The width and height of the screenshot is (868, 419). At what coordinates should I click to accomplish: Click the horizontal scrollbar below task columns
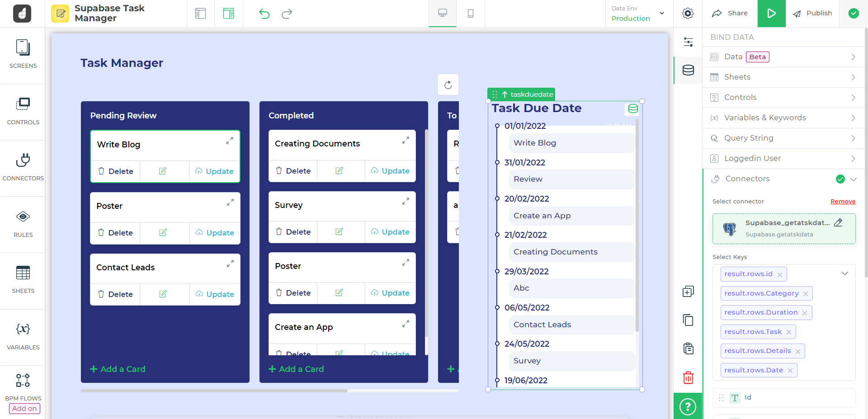coord(214,391)
